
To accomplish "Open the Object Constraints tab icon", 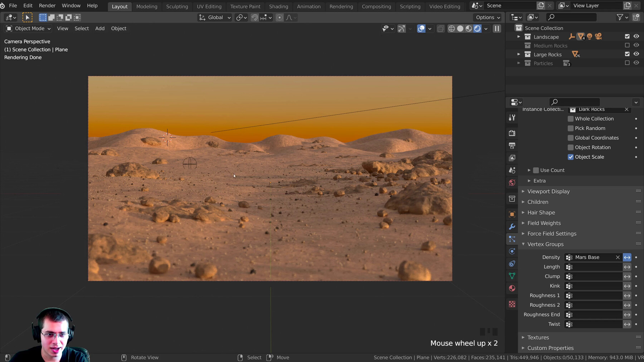I will click(512, 264).
